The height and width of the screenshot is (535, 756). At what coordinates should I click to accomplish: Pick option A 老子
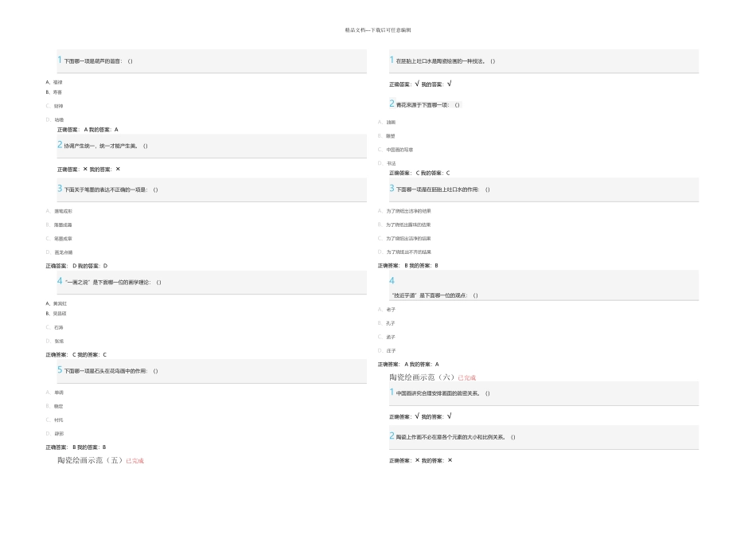tap(390, 309)
